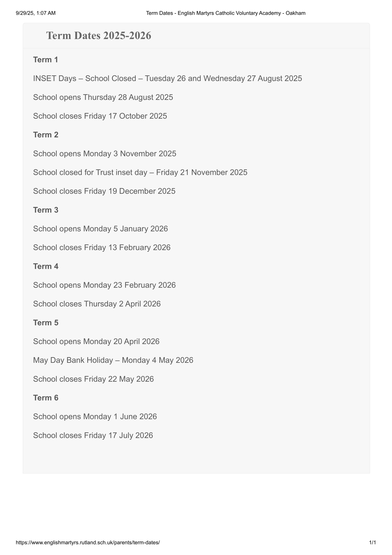
Task: Click the page title in the header
Action: coord(226,13)
